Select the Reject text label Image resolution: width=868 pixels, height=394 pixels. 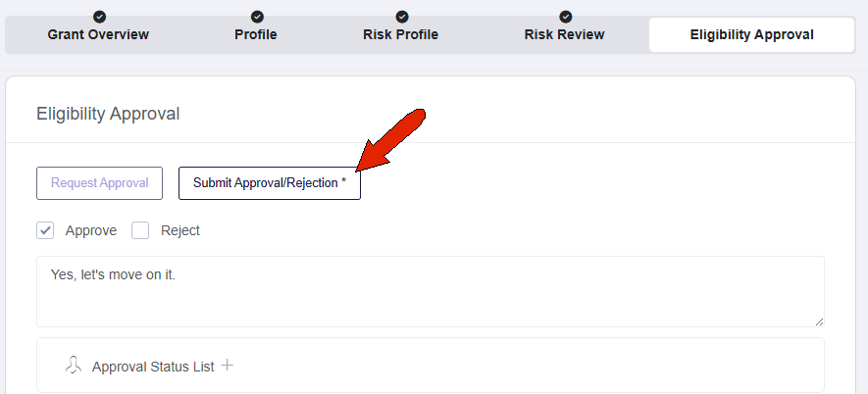tap(180, 230)
